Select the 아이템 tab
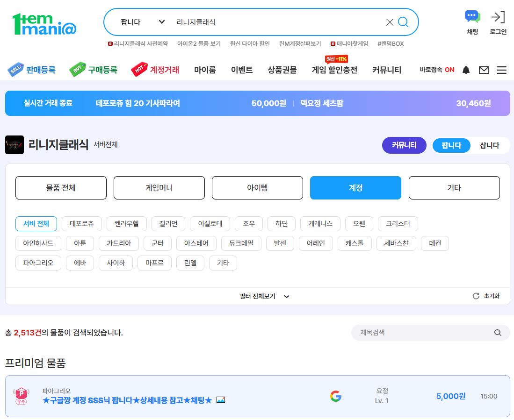 click(257, 188)
